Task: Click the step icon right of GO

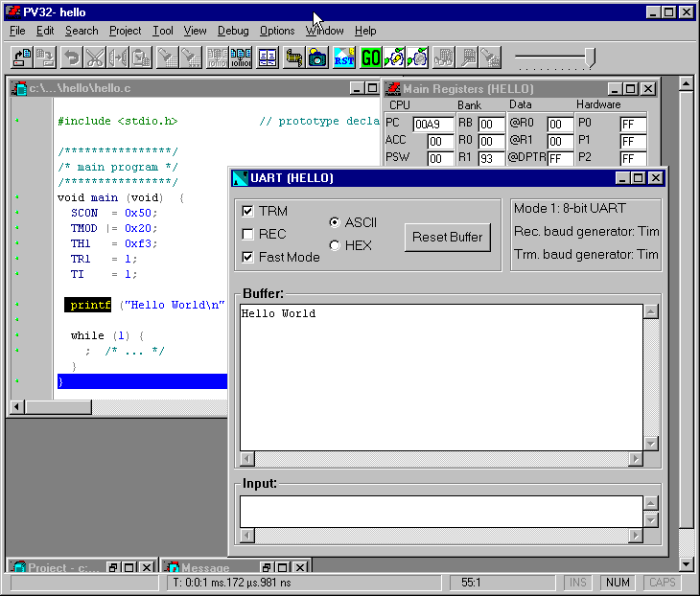Action: click(x=394, y=57)
